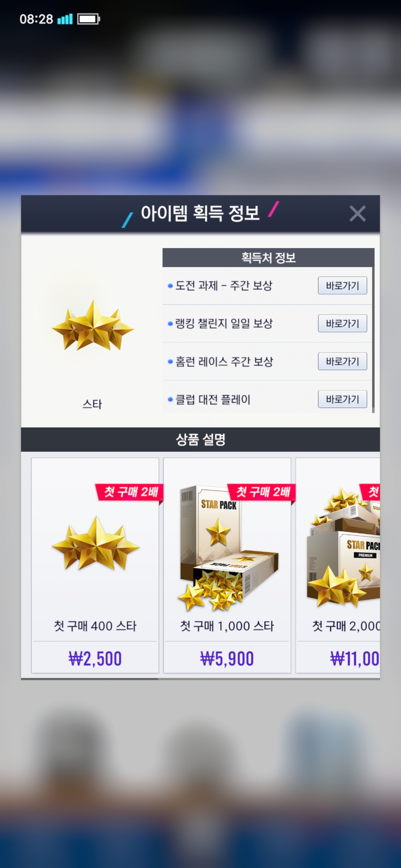Tap the 첫 구매 1,000 스타 label

[x=227, y=626]
